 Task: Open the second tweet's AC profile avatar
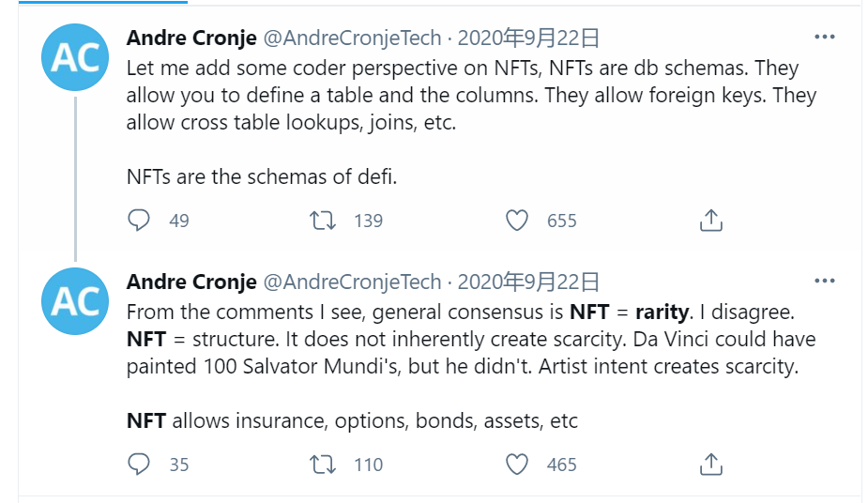pos(76,302)
